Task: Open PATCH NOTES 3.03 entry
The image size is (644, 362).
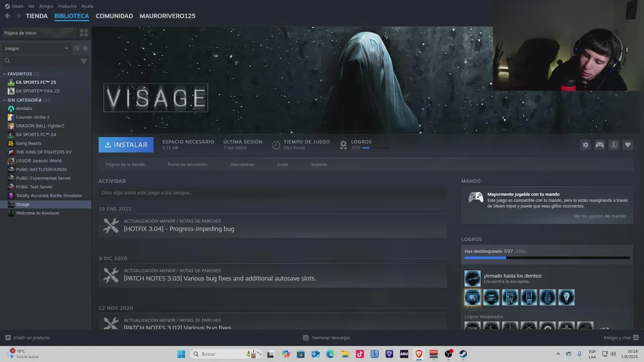Action: pyautogui.click(x=273, y=276)
